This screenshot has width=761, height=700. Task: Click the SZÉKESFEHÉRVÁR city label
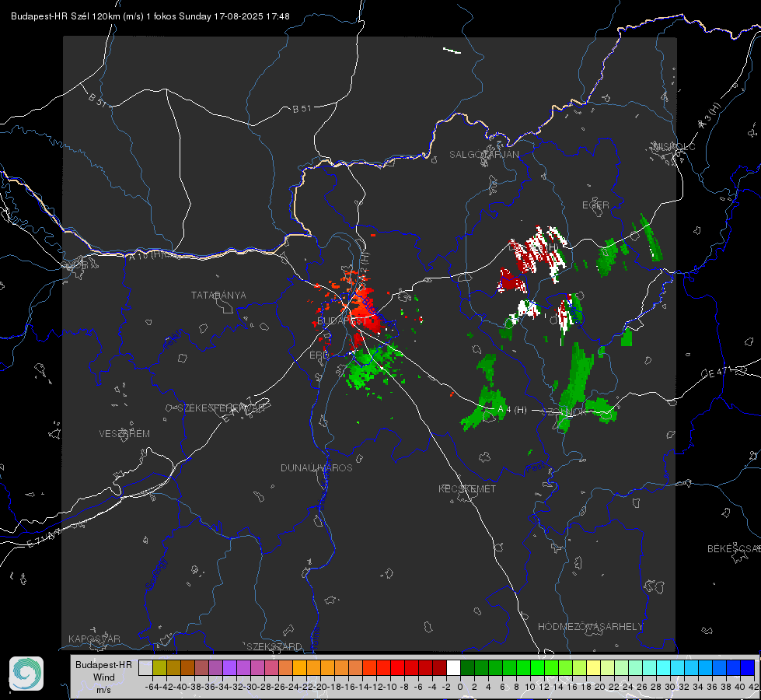tap(223, 408)
